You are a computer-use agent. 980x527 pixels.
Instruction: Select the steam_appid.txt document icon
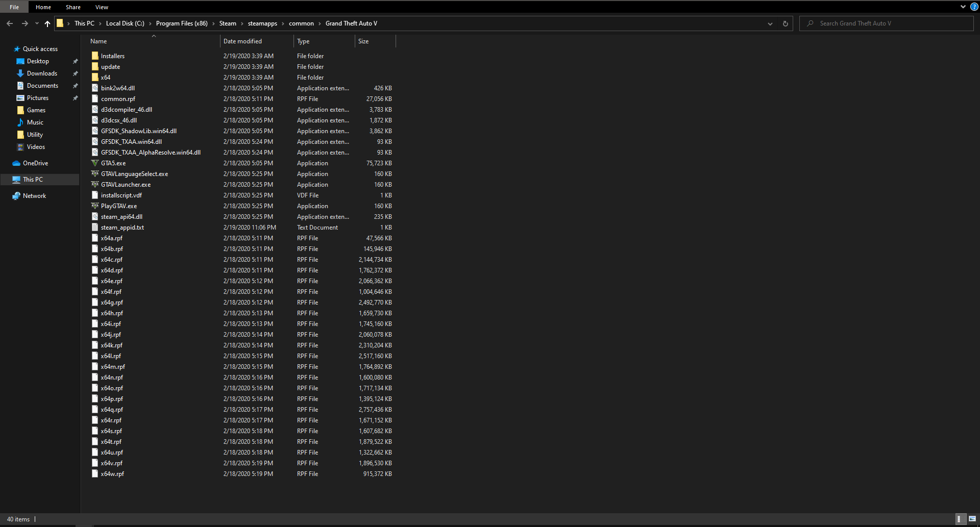(x=95, y=228)
